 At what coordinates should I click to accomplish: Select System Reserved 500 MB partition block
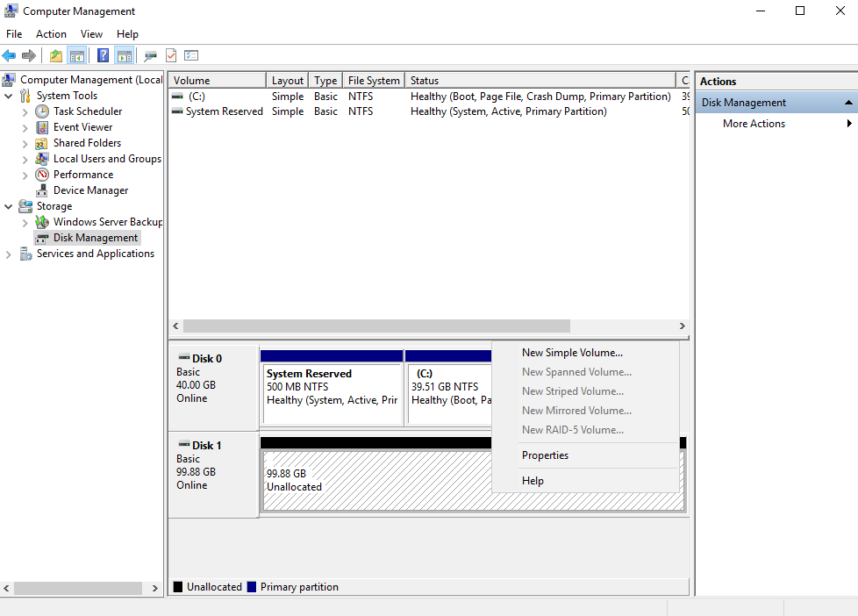332,388
